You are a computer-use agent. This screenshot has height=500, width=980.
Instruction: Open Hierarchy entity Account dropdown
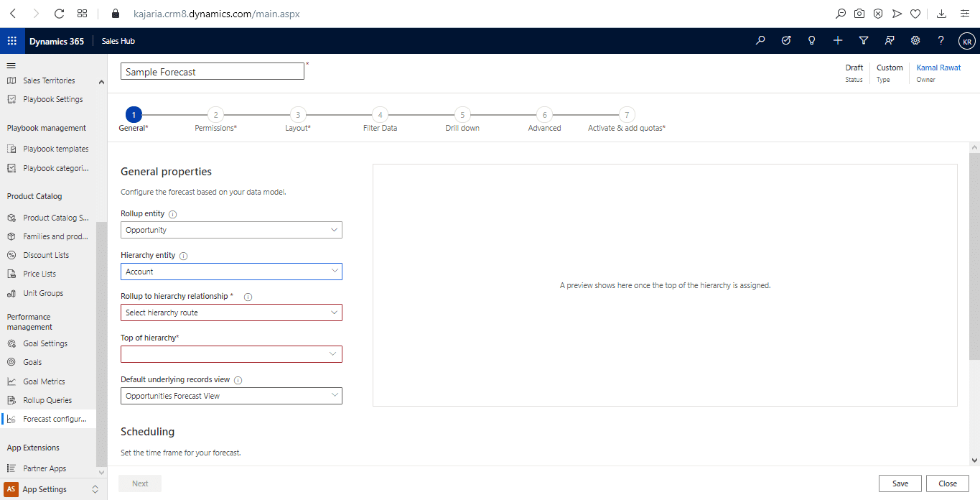click(x=231, y=272)
